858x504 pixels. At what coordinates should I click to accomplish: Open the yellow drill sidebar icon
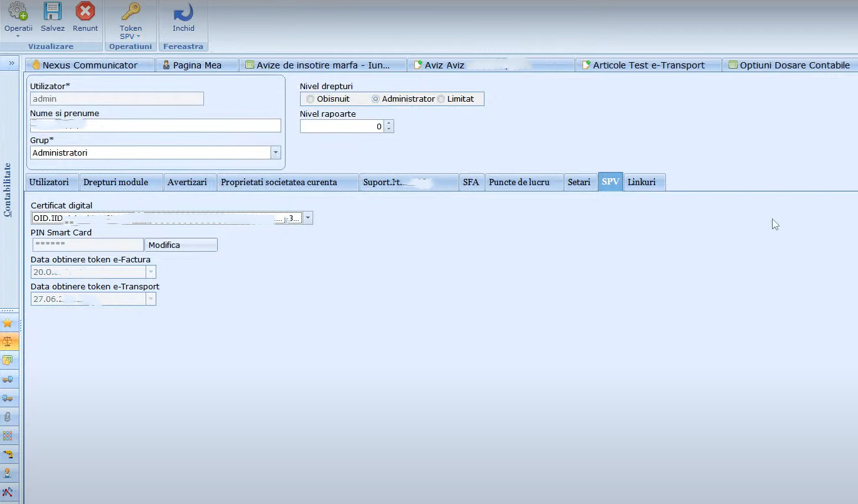coord(8,454)
